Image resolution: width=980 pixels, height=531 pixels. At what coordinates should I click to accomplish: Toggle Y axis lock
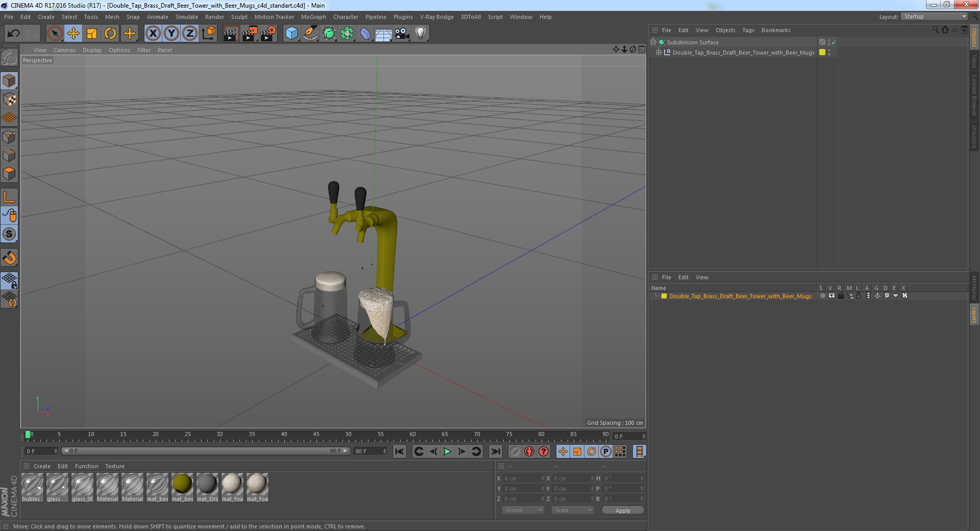pyautogui.click(x=171, y=34)
